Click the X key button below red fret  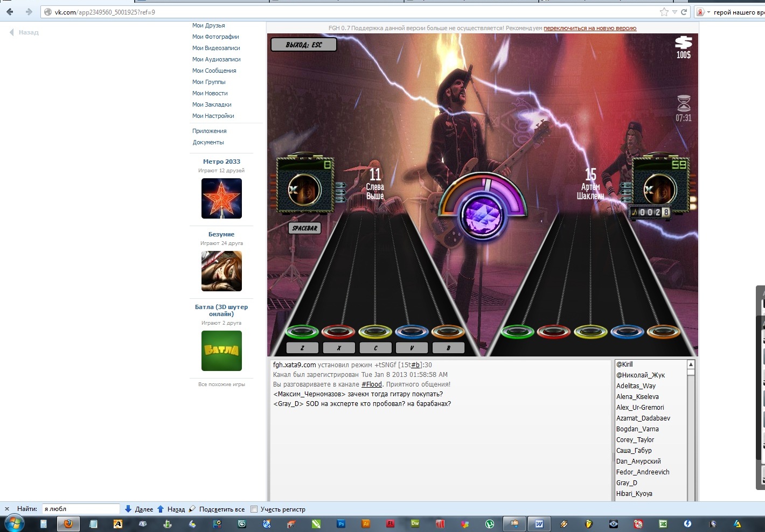339,348
